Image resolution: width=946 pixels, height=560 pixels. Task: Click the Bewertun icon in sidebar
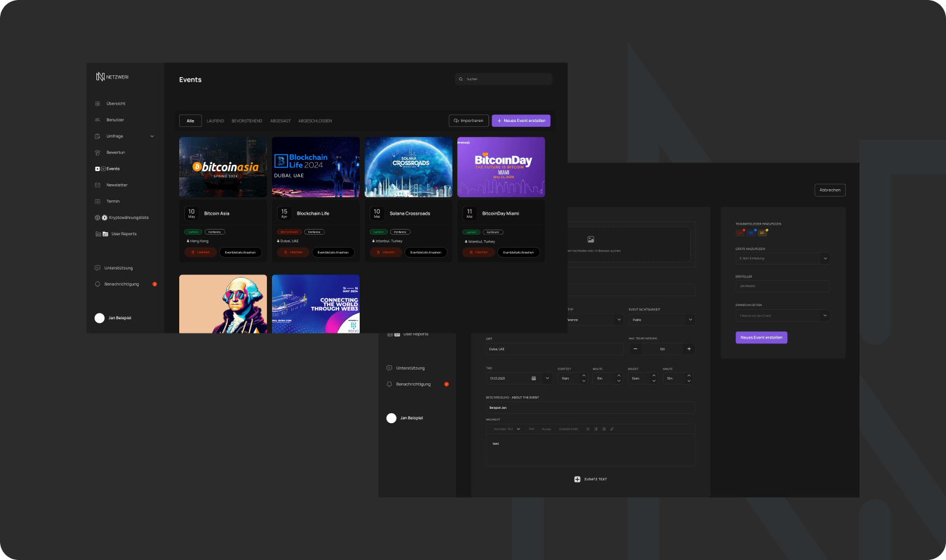click(x=98, y=152)
